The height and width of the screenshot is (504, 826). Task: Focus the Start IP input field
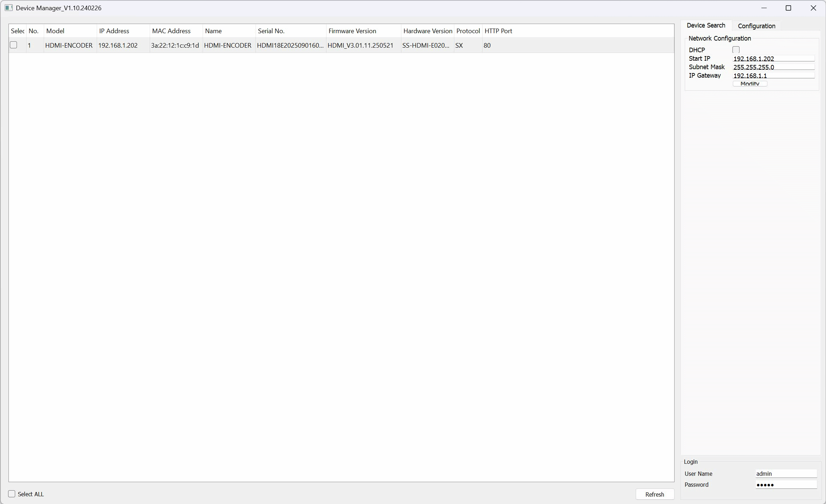pos(773,59)
